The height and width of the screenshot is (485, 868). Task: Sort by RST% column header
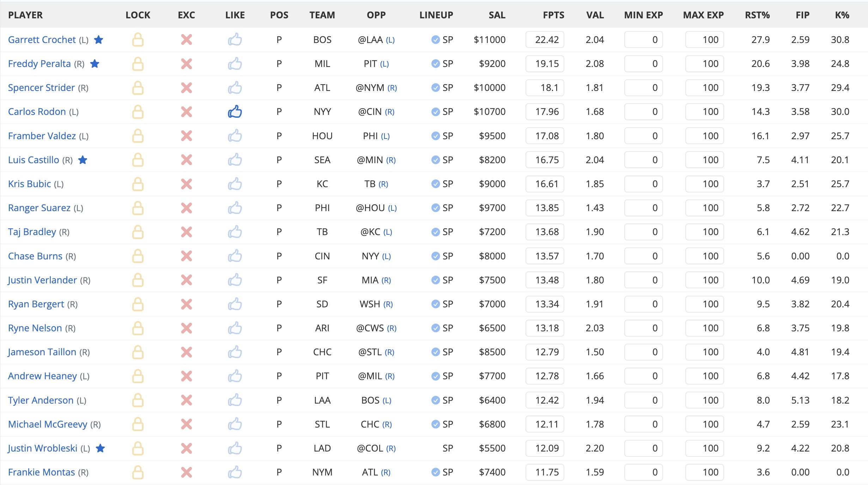[x=757, y=15]
